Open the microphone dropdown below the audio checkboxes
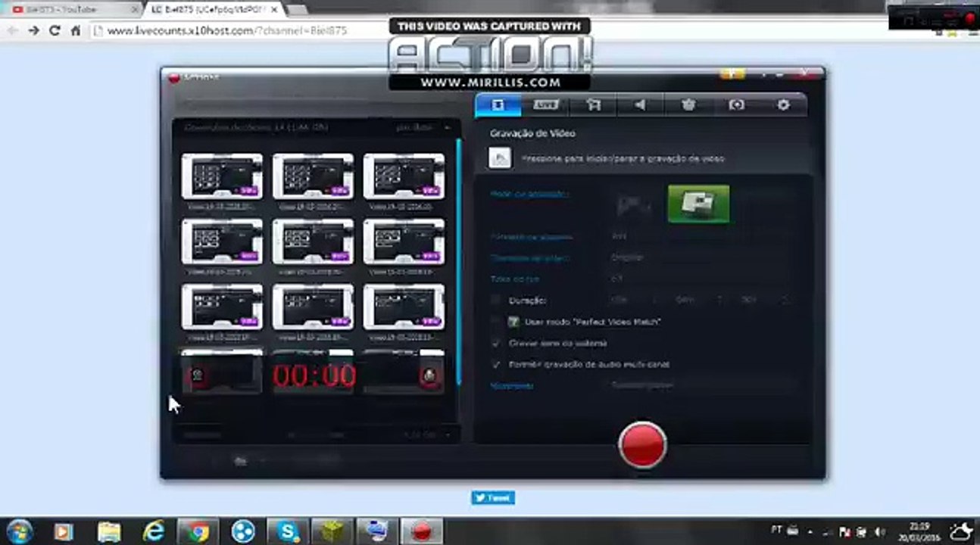Screen dimensions: 980x545 (701, 385)
